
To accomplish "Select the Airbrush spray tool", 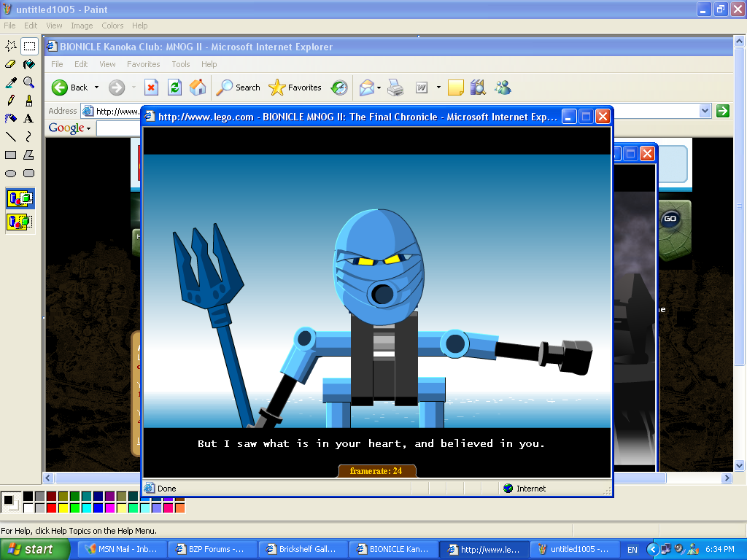I will 11,119.
